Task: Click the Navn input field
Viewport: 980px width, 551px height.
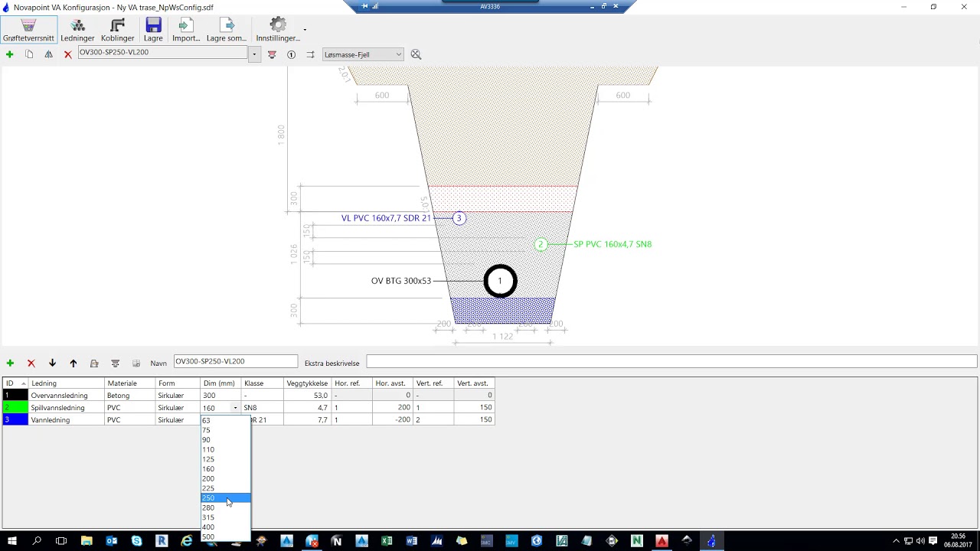Action: [235, 361]
